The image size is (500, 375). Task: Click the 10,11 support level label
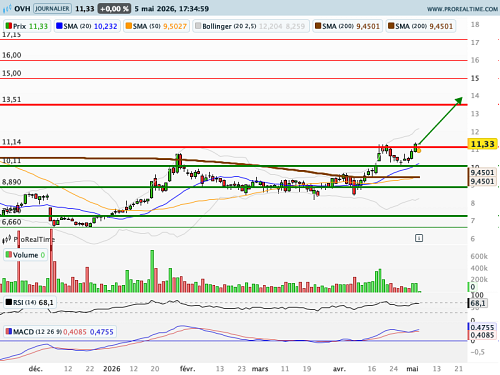(12, 161)
